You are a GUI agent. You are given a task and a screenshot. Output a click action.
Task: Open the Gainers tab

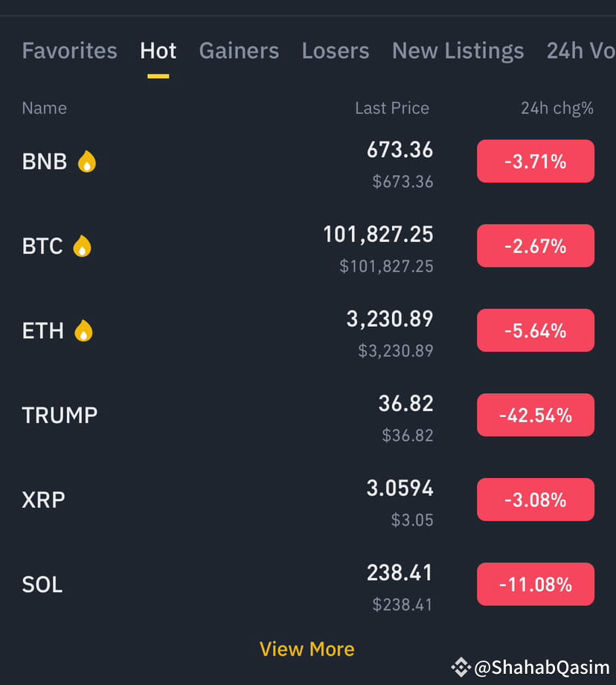239,51
